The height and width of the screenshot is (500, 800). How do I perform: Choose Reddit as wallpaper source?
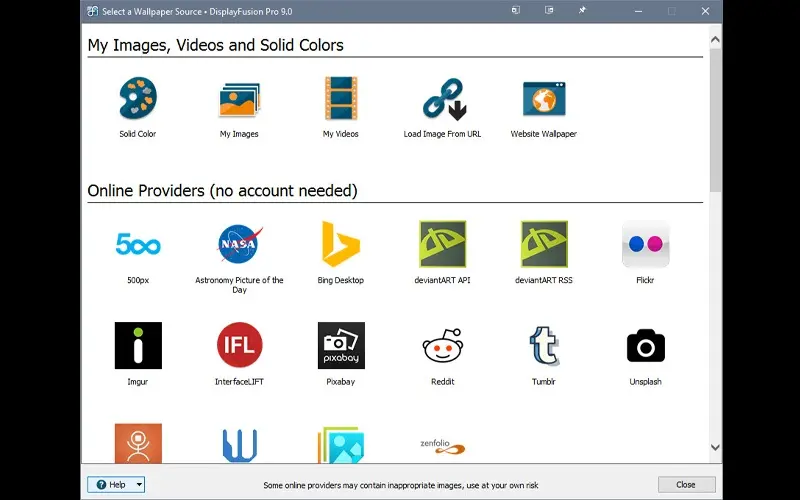(442, 346)
